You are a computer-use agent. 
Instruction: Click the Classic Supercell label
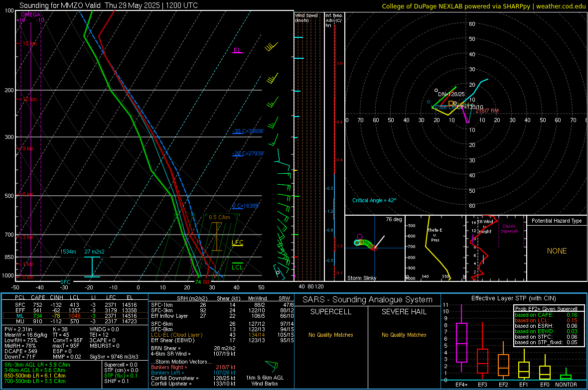509,229
